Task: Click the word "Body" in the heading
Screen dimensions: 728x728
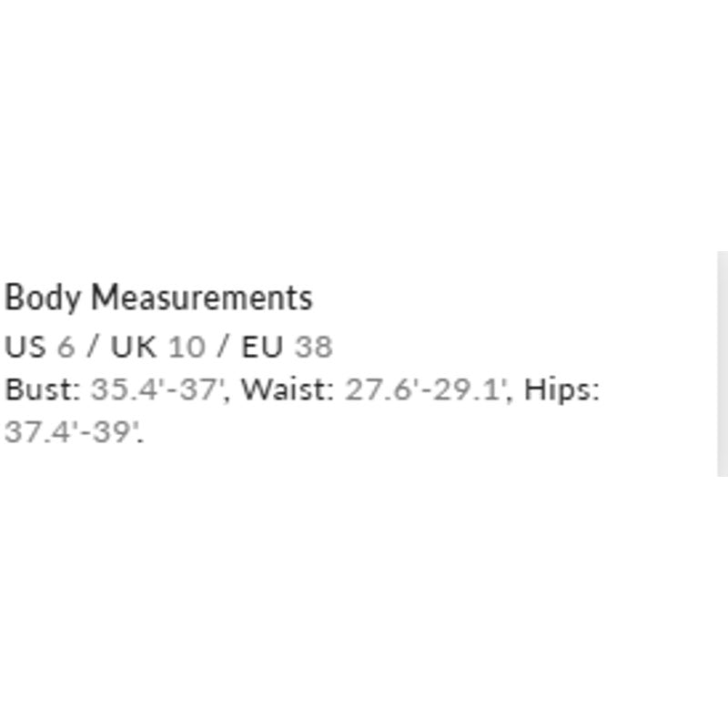Action: click(x=42, y=298)
